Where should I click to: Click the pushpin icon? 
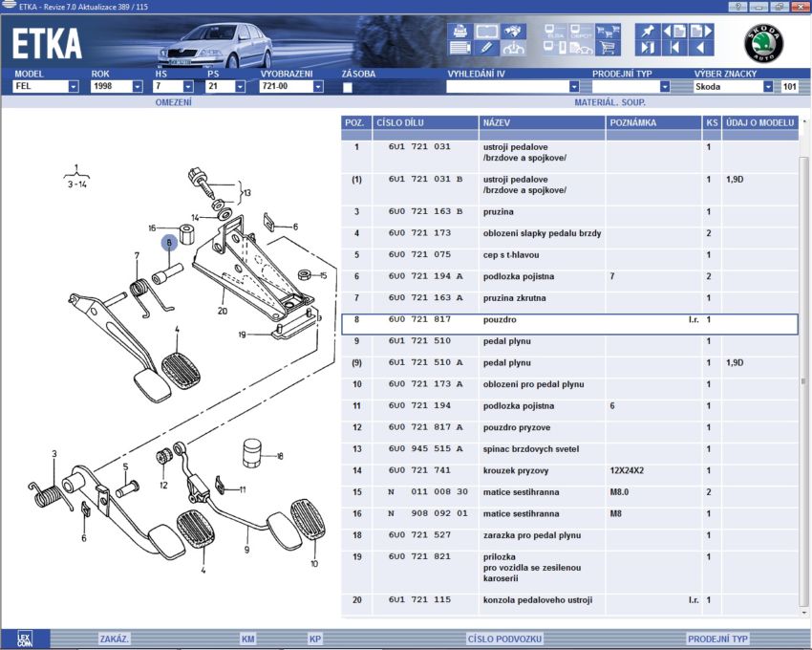point(648,32)
